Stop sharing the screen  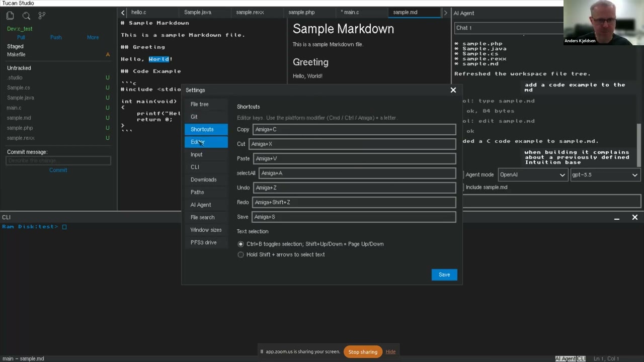tap(363, 352)
